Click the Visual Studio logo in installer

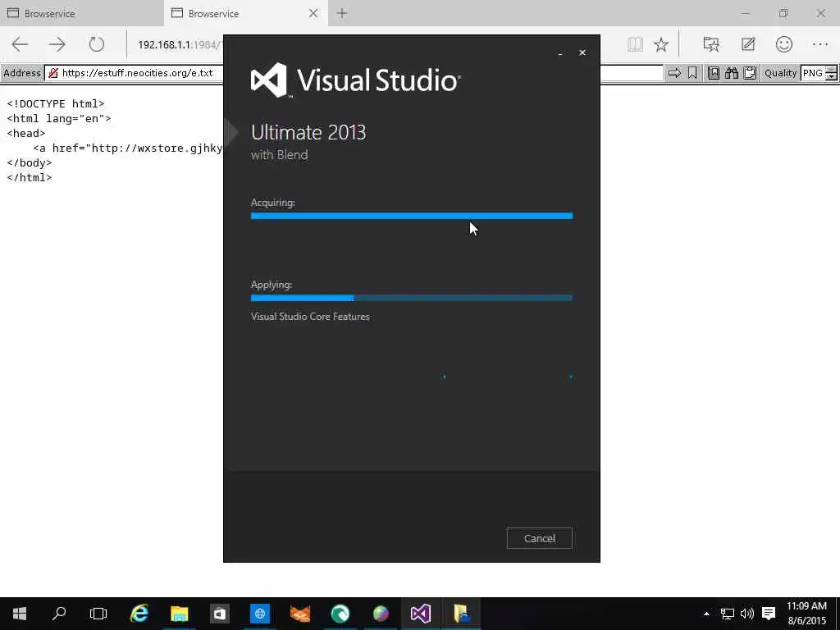[x=356, y=80]
